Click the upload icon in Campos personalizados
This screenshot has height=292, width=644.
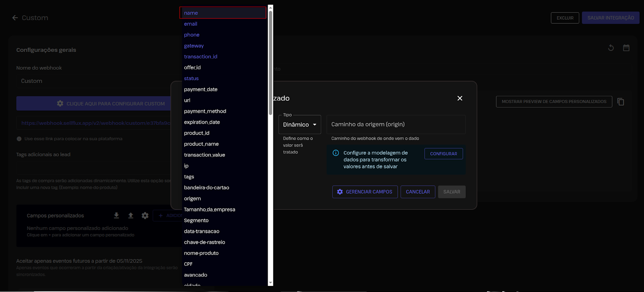131,215
